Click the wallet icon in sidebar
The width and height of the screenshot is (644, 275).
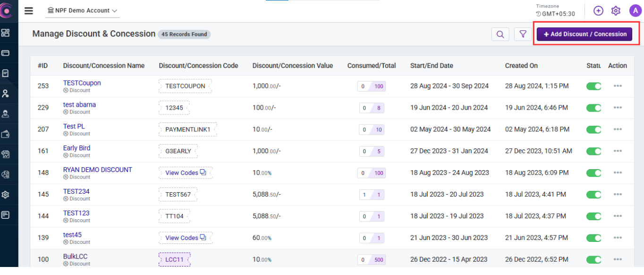(6, 134)
